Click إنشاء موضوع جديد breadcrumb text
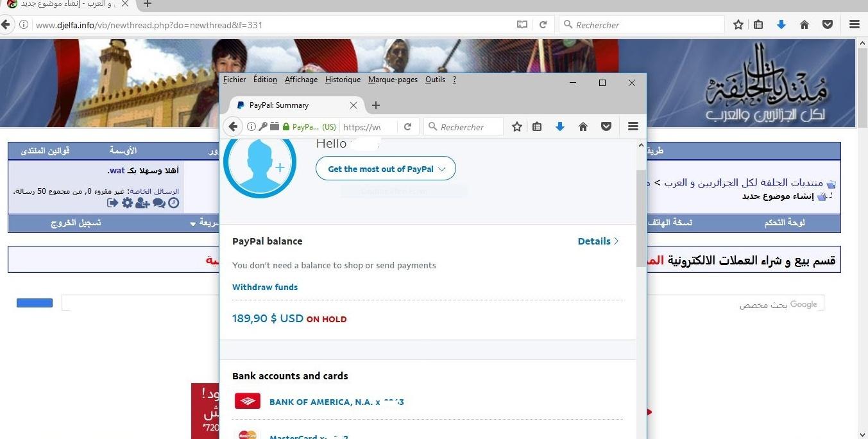 [778, 196]
